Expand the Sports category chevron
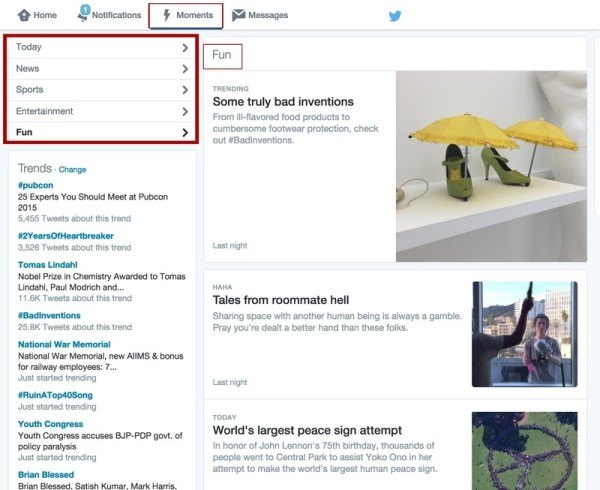Viewport: 600px width, 490px height. [x=185, y=90]
